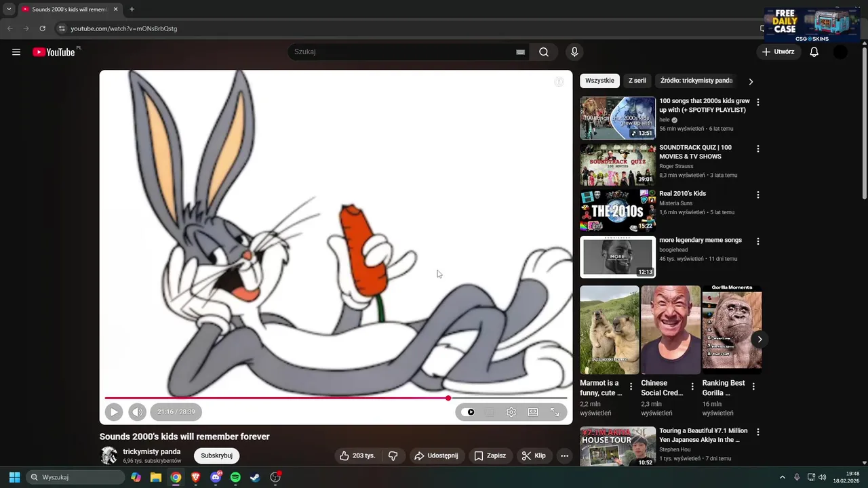The height and width of the screenshot is (488, 868).
Task: Save the video with the Zapisz button
Action: pos(490,455)
